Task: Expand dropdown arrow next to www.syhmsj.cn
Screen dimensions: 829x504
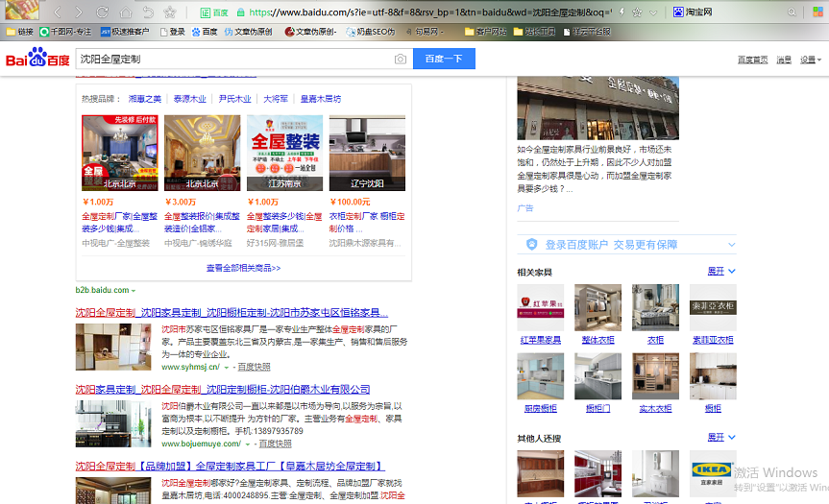Action: tap(227, 367)
